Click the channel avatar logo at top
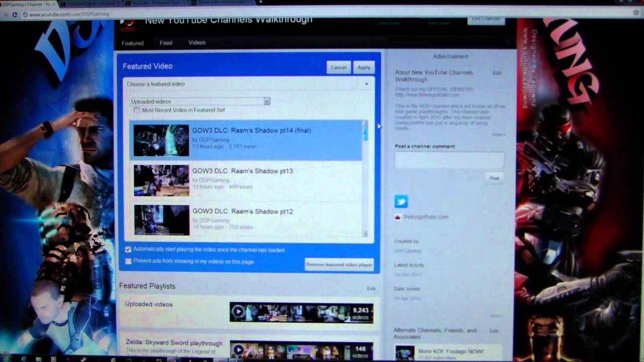The height and width of the screenshot is (362, 644). (127, 24)
